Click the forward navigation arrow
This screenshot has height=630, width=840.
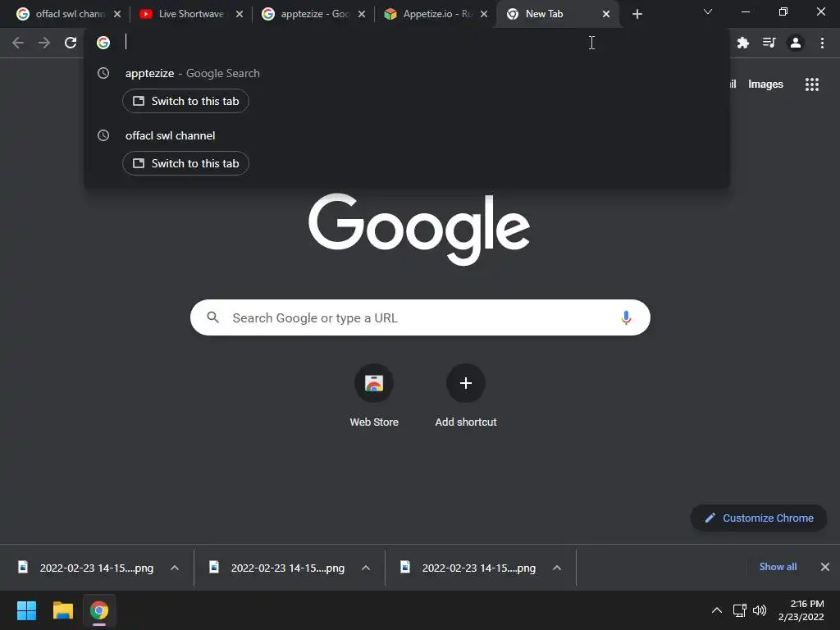tap(44, 43)
